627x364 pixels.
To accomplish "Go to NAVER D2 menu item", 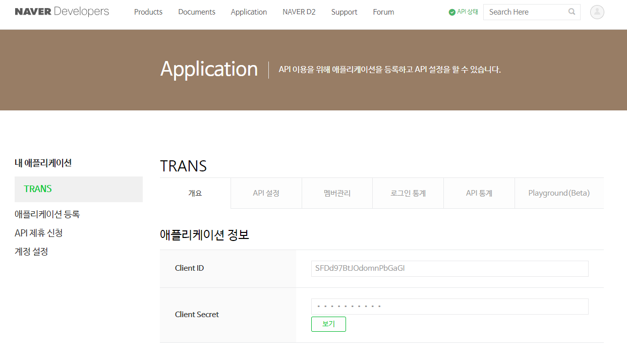I will (x=299, y=12).
